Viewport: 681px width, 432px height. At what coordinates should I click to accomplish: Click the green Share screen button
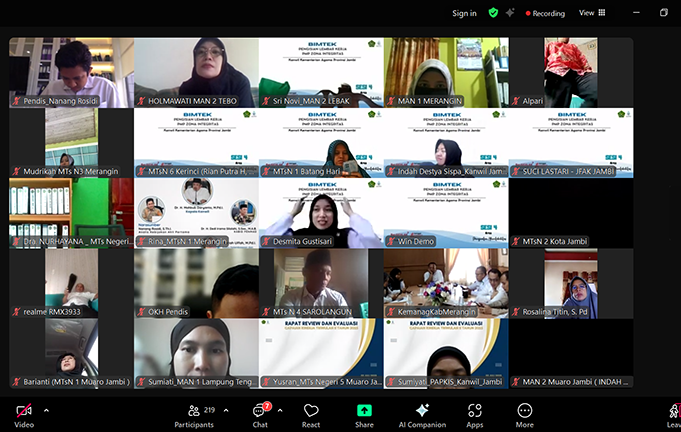click(364, 414)
